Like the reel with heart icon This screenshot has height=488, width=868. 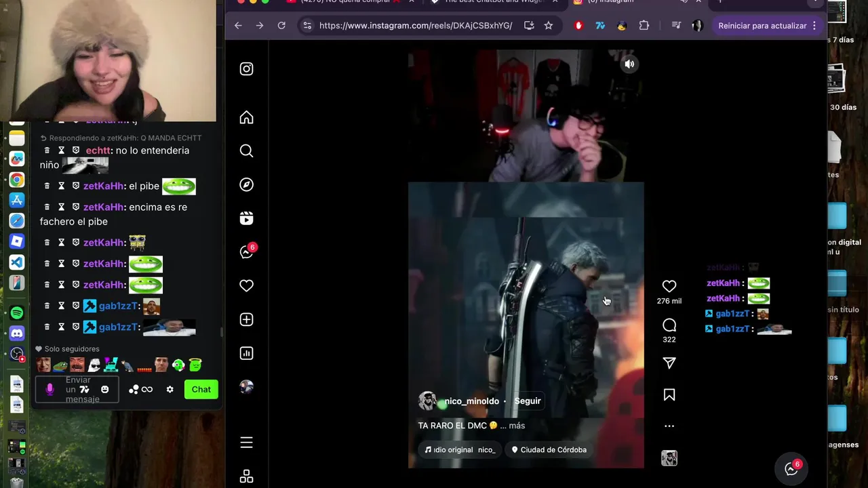pyautogui.click(x=669, y=286)
